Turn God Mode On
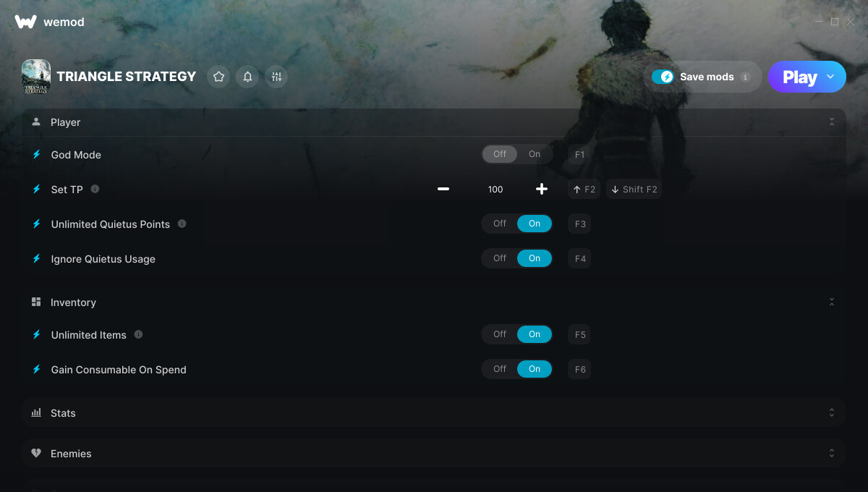Image resolution: width=868 pixels, height=492 pixels. [535, 154]
